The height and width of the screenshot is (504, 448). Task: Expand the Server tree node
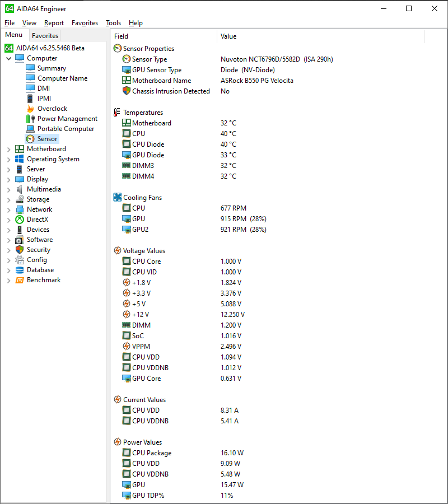8,169
